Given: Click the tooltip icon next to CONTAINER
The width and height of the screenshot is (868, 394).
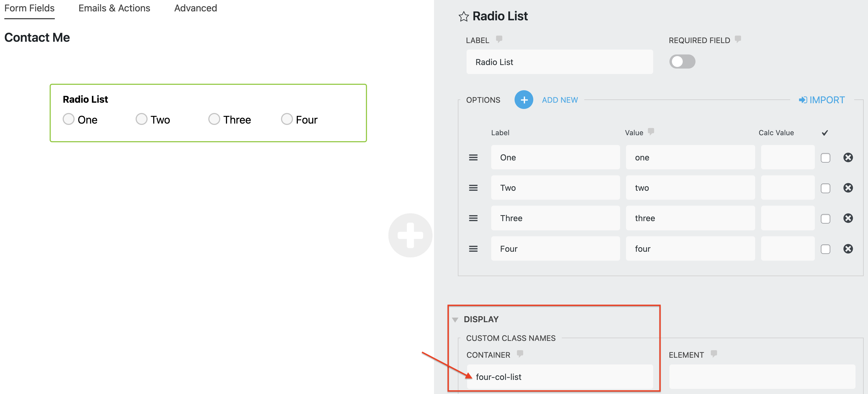Looking at the screenshot, I should click(520, 354).
